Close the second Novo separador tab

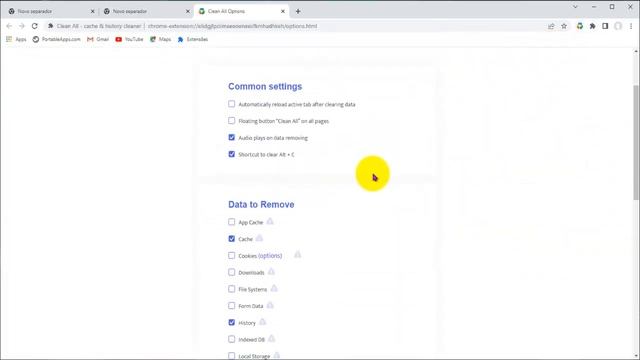(188, 11)
